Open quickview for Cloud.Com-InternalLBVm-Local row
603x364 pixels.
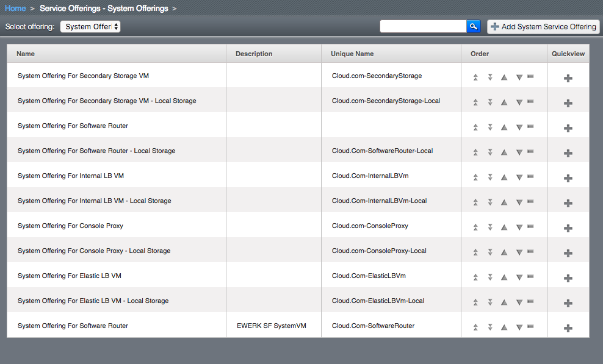coord(568,203)
